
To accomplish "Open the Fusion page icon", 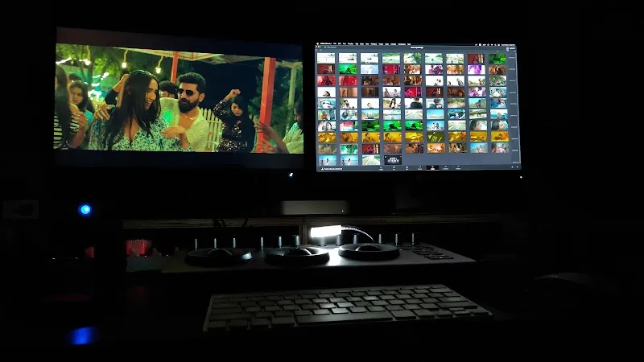I will click(x=419, y=168).
